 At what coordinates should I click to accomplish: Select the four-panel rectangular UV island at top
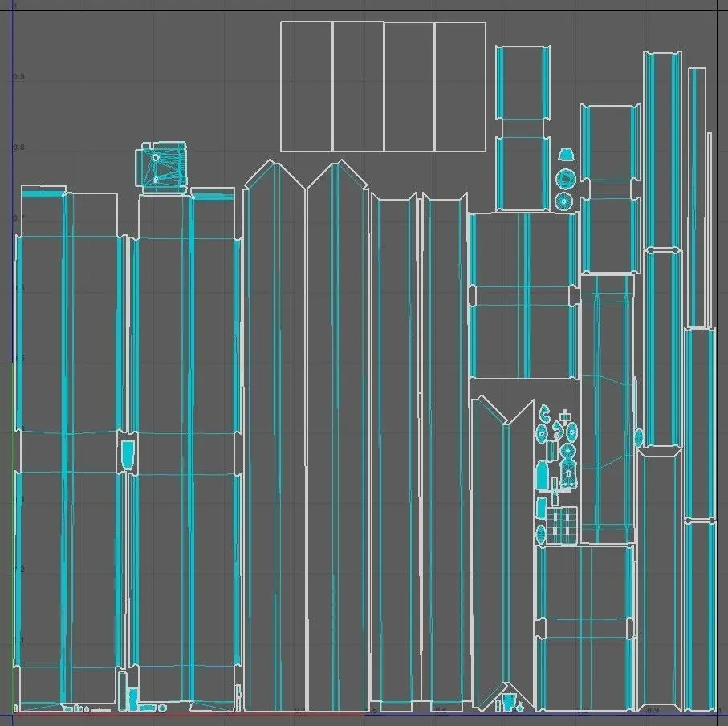tap(383, 87)
